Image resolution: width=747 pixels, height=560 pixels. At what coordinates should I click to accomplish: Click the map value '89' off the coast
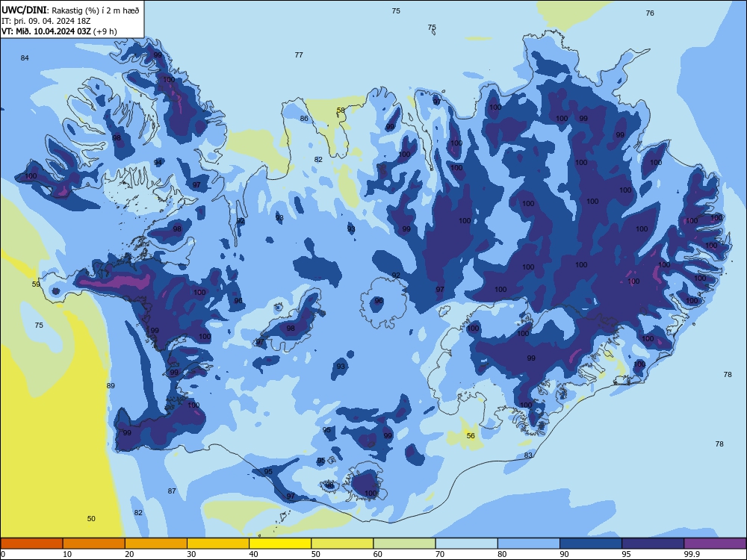[x=111, y=386]
